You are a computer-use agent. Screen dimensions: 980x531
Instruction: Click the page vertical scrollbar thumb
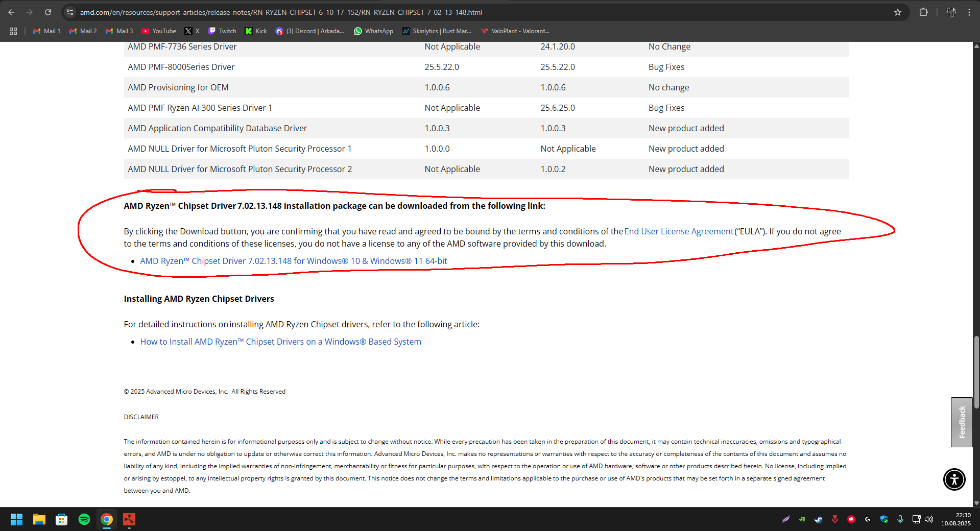click(x=976, y=372)
